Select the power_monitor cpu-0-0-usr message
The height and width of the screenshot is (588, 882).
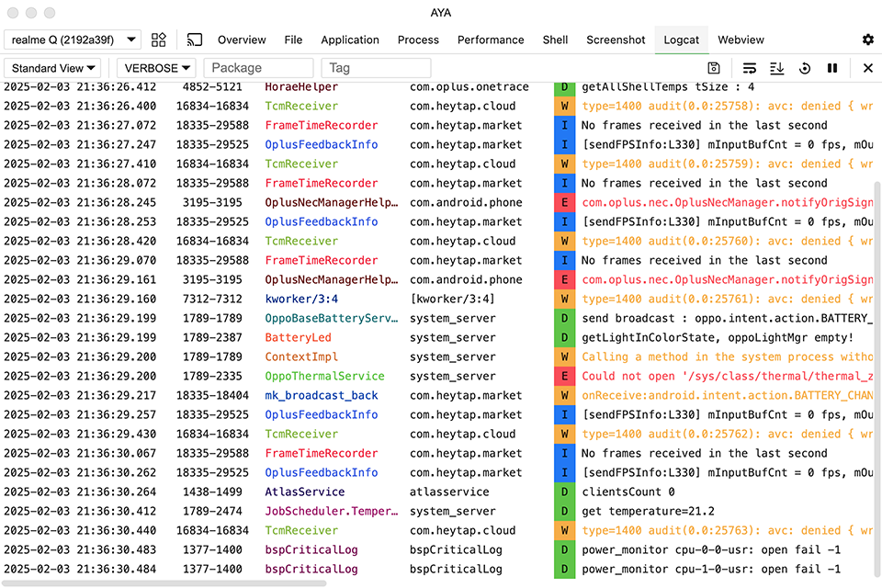(711, 549)
